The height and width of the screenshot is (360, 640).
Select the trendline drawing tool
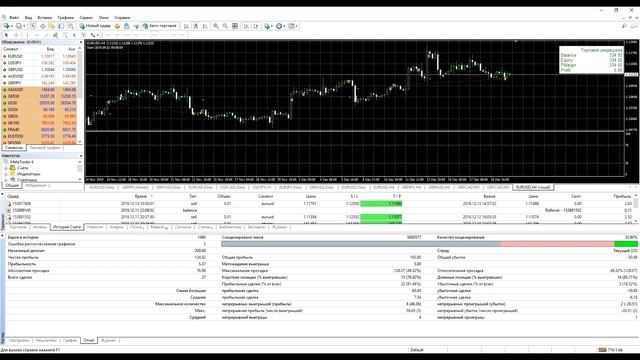pyautogui.click(x=46, y=36)
